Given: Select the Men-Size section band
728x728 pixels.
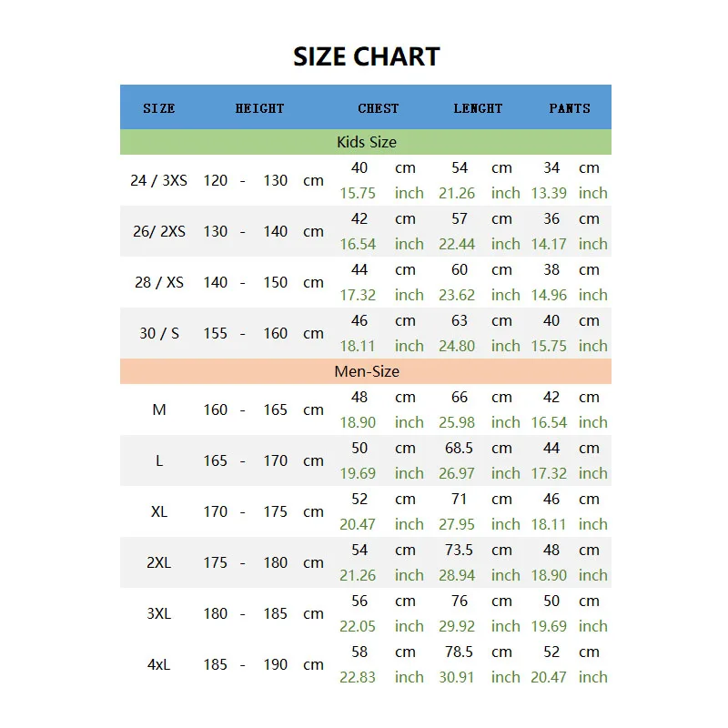Looking at the screenshot, I should (366, 371).
